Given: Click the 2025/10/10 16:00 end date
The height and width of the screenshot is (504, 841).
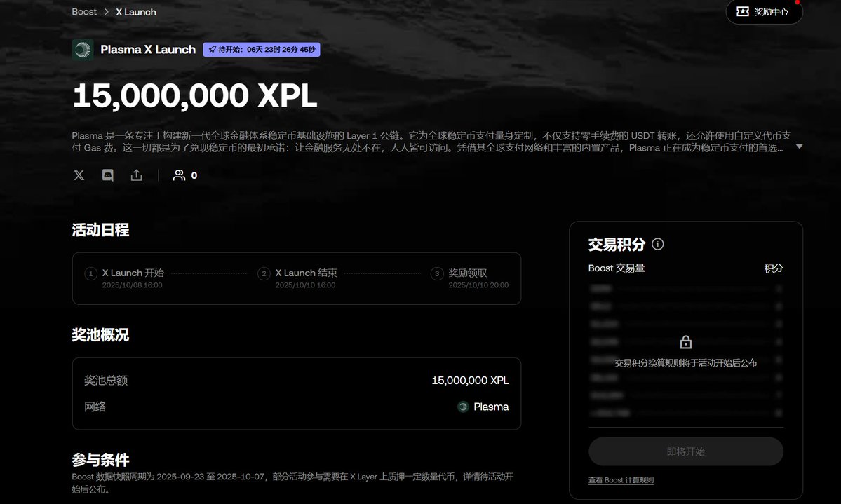Looking at the screenshot, I should pos(305,285).
